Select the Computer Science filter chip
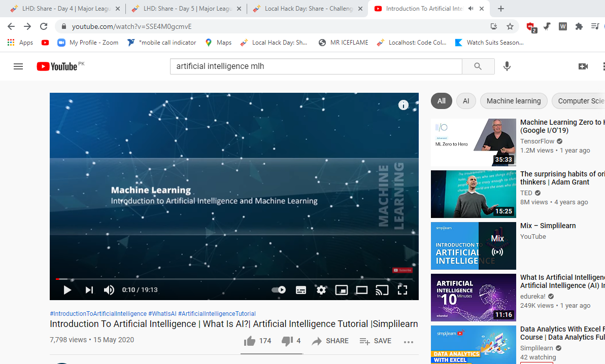605x364 pixels. tap(579, 101)
